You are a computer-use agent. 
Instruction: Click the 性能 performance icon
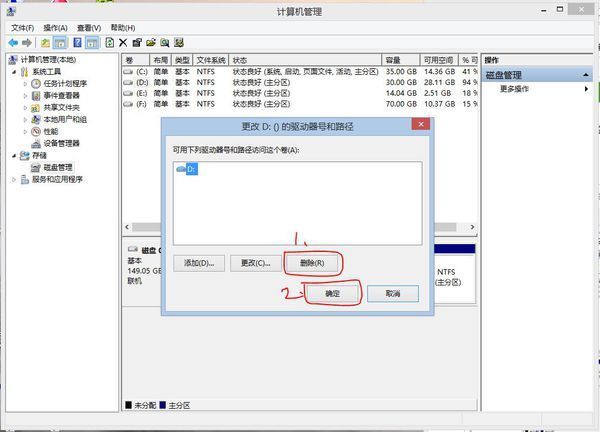point(36,131)
